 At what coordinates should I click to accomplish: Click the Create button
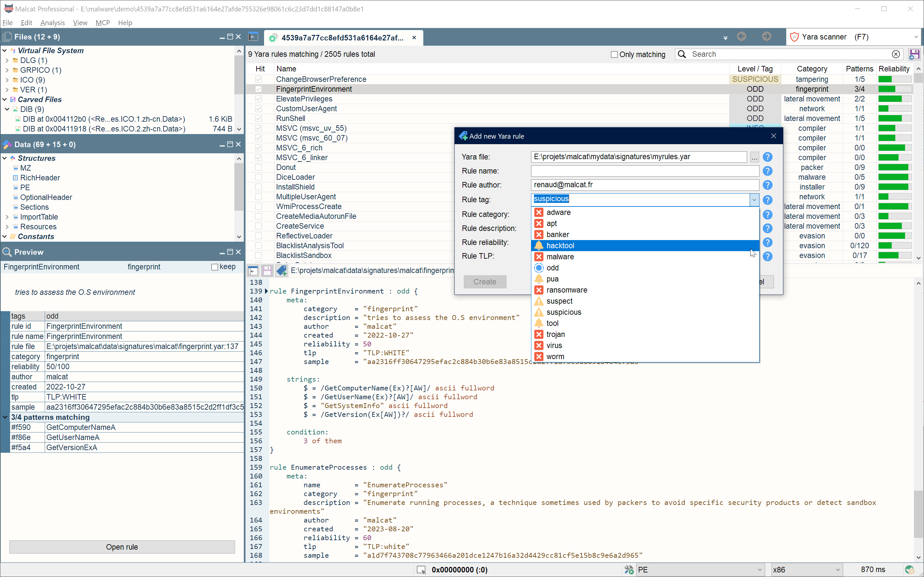point(485,281)
